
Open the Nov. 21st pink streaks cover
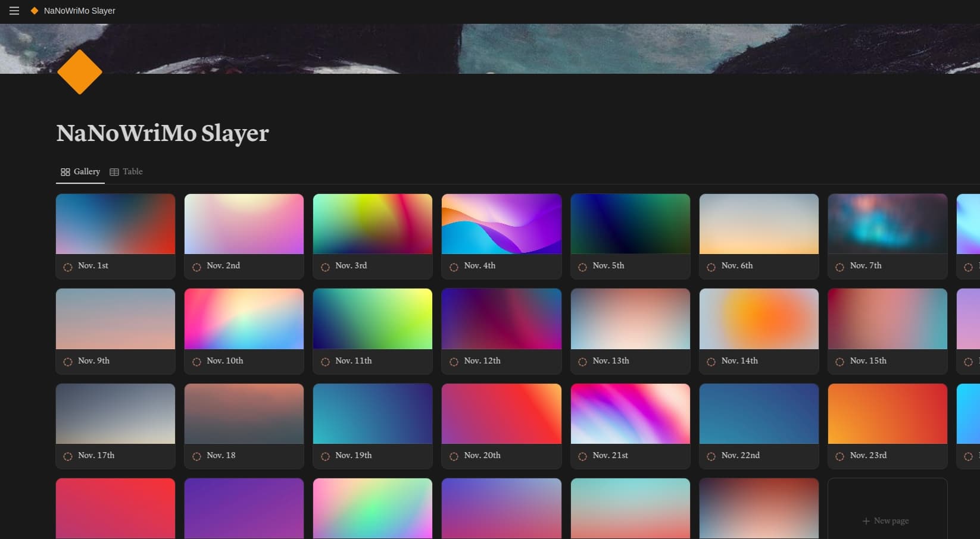[x=631, y=413]
